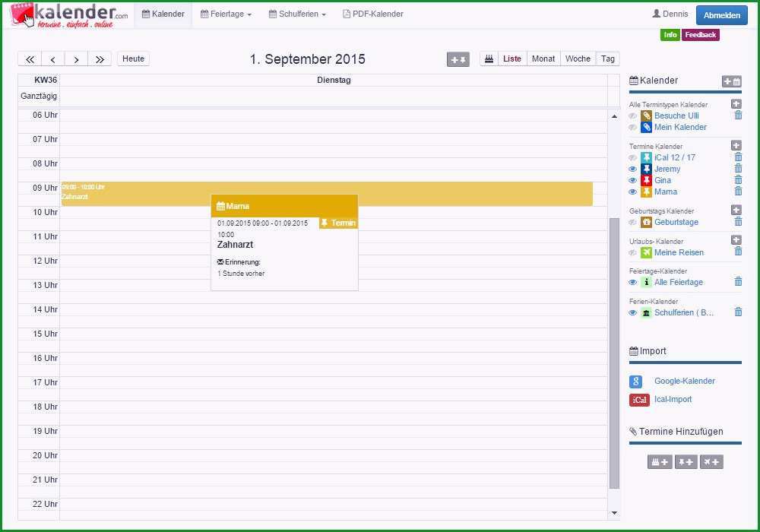760x532 pixels.
Task: Add a trip with the plane-plus button
Action: [x=711, y=462]
